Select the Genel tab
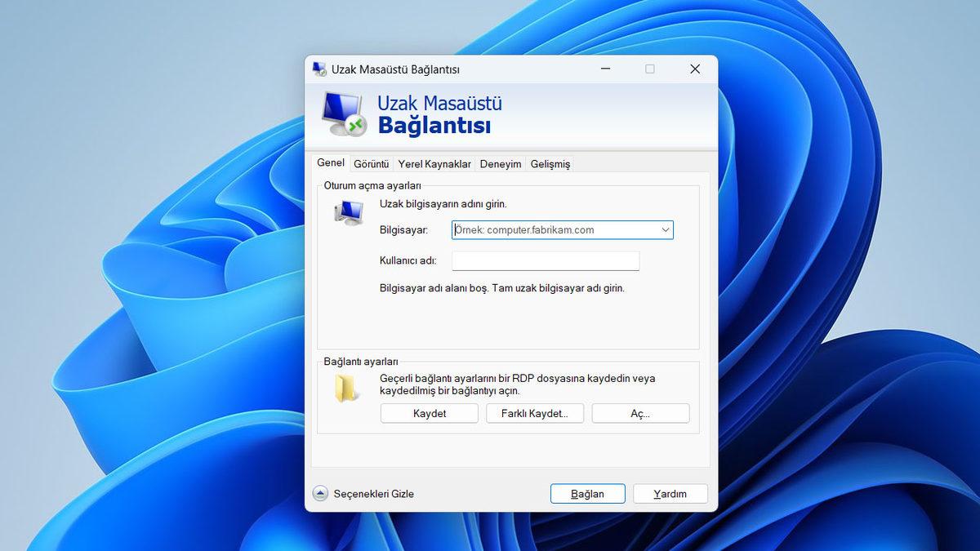 [x=331, y=163]
